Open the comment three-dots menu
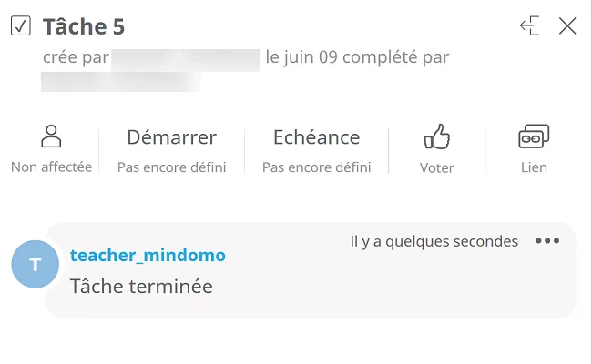 click(547, 240)
